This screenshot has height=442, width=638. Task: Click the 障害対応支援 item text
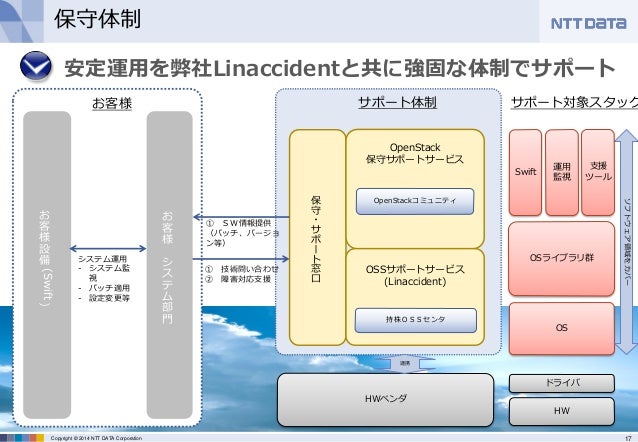(238, 279)
